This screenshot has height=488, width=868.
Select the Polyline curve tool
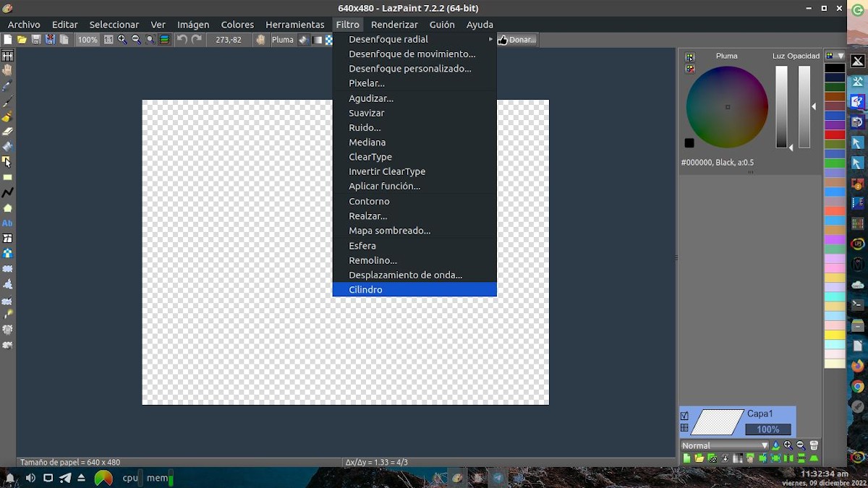pyautogui.click(x=7, y=192)
